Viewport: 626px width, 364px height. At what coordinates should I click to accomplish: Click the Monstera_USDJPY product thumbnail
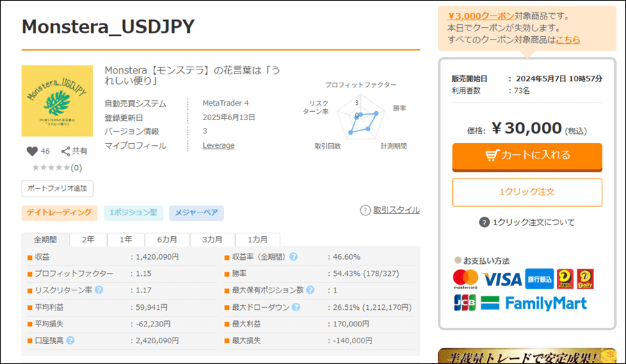point(57,101)
